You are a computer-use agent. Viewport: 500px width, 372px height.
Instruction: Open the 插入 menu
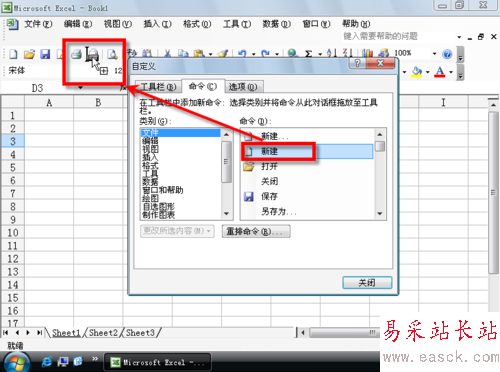157,24
